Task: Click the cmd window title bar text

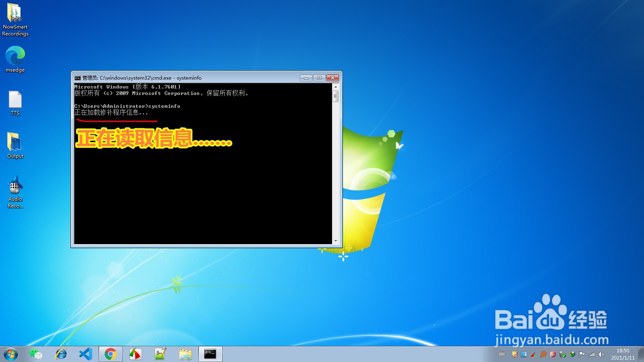Action: [x=142, y=78]
